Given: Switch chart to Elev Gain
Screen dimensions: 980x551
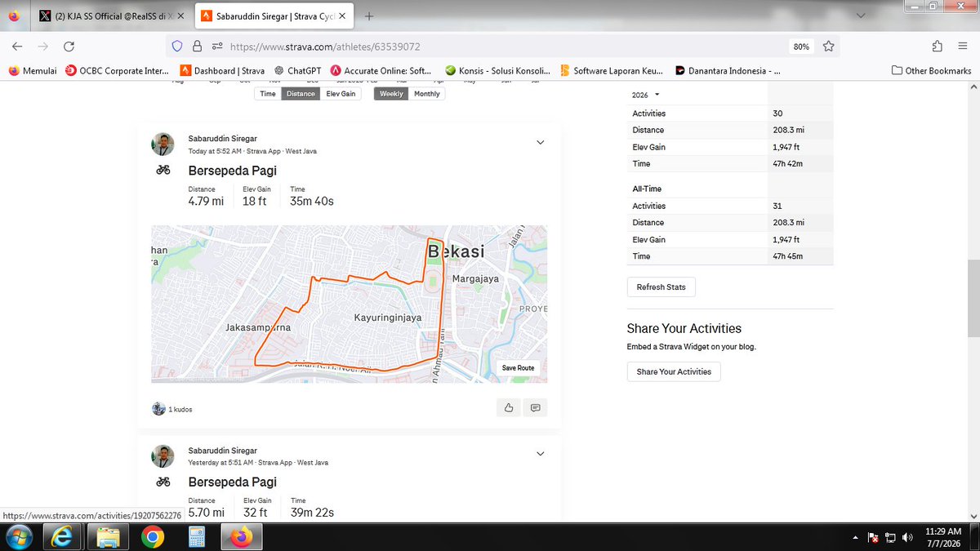Looking at the screenshot, I should point(341,94).
